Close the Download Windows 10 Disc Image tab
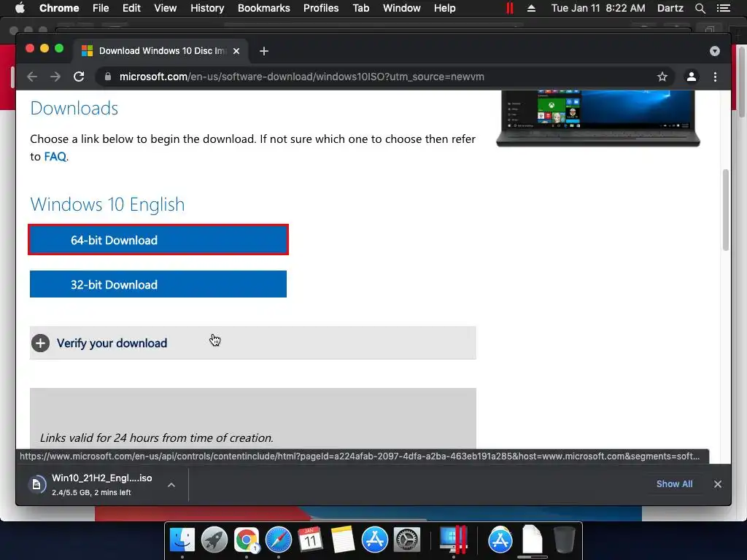 [x=236, y=51]
